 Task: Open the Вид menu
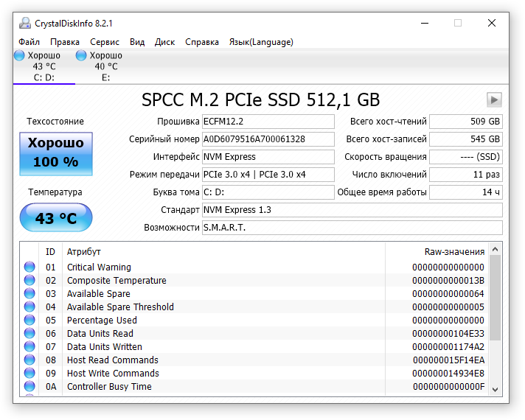137,42
